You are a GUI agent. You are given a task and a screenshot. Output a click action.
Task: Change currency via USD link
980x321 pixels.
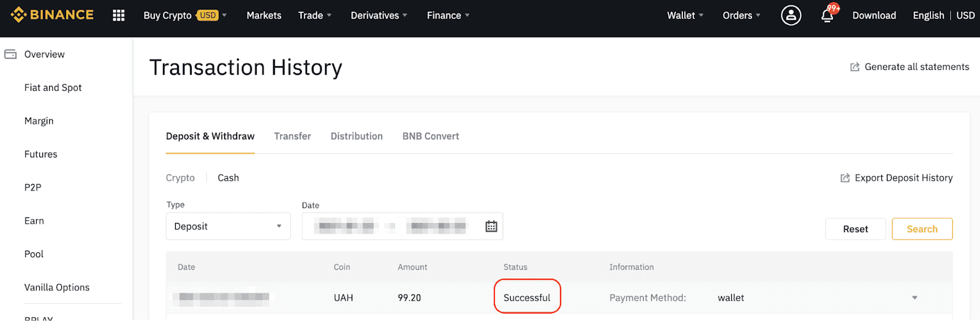point(965,15)
